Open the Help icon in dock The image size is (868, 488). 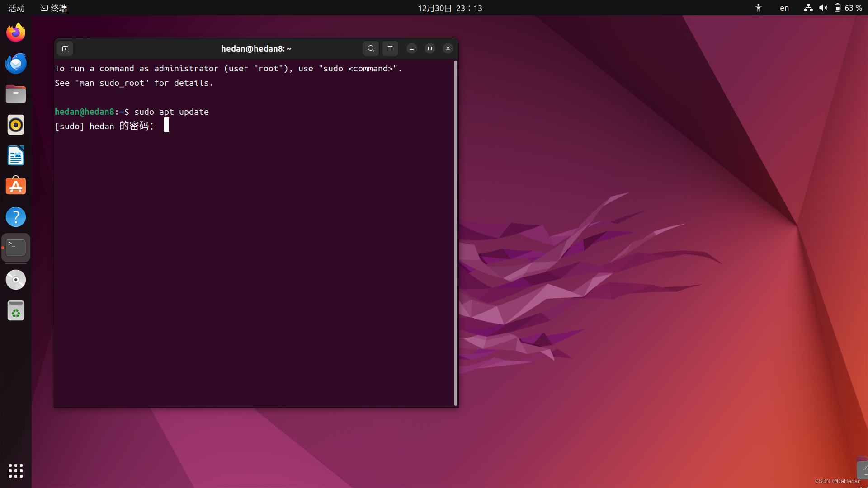tap(16, 217)
